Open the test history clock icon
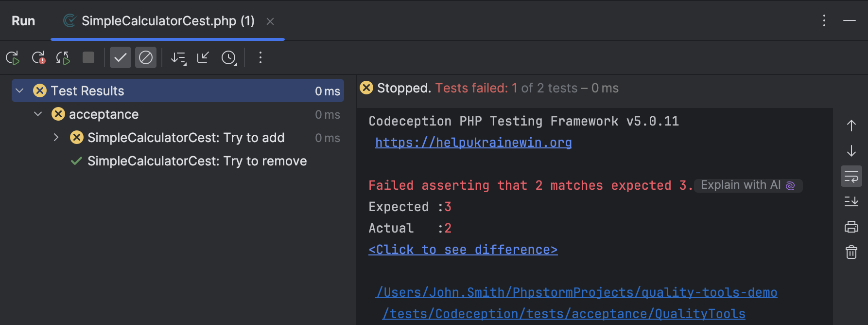The height and width of the screenshot is (325, 868). [x=229, y=57]
